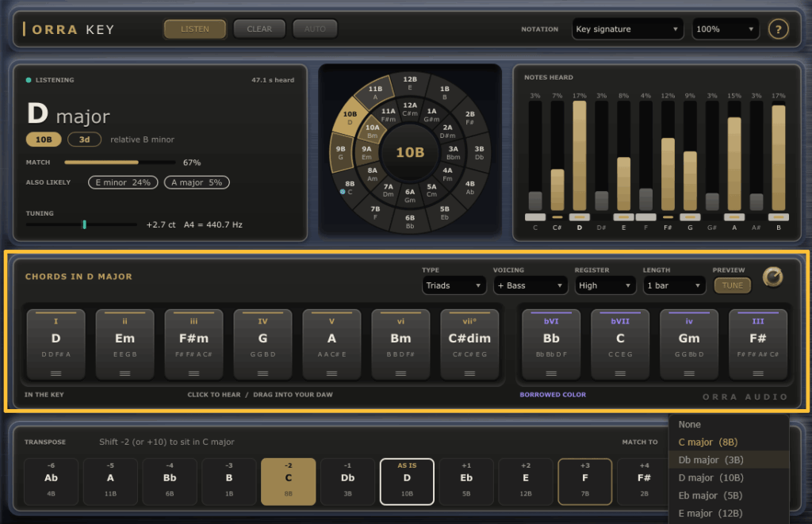Screen dimensions: 812x524
Task: Select the -2 C transpose tile
Action: (289, 481)
